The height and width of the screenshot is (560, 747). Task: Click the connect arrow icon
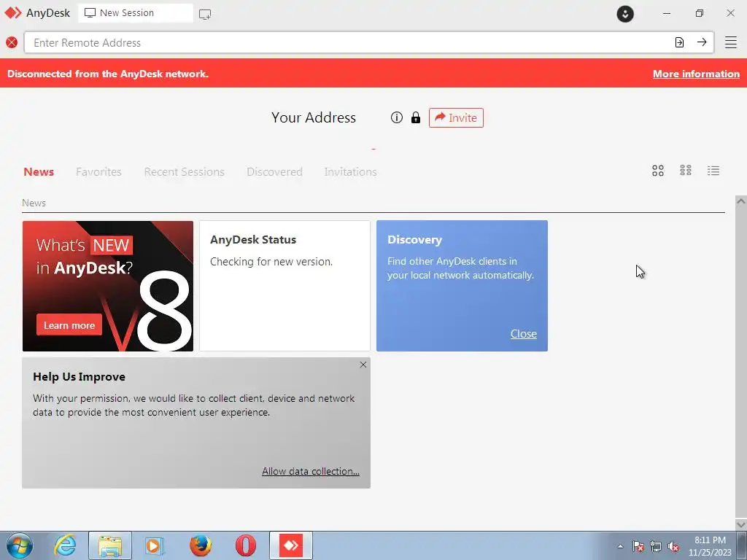click(702, 42)
